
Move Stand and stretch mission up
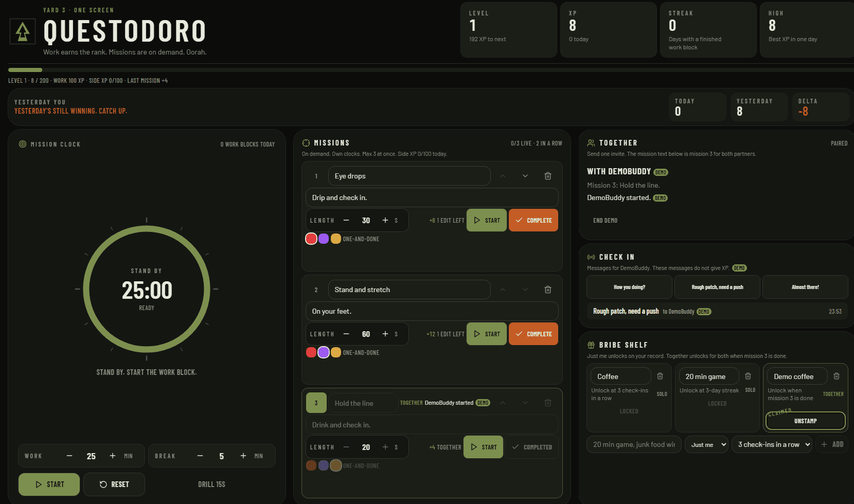[503, 290]
